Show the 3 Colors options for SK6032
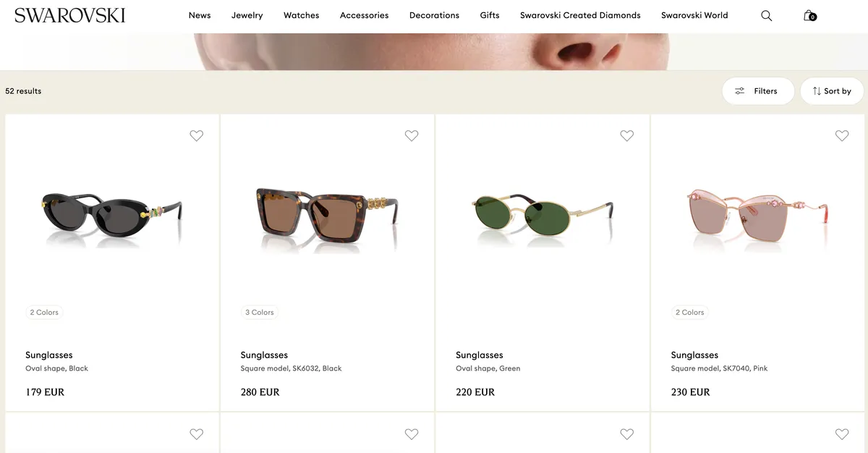The width and height of the screenshot is (868, 453). tap(260, 313)
